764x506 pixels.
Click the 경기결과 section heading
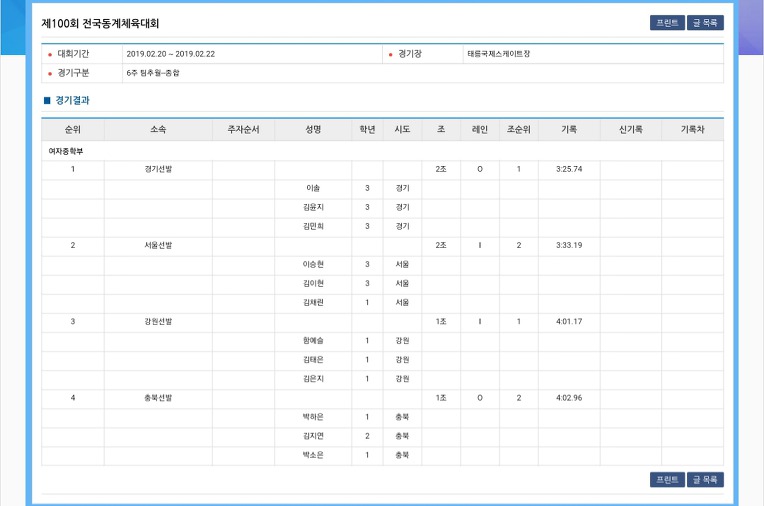(x=72, y=100)
